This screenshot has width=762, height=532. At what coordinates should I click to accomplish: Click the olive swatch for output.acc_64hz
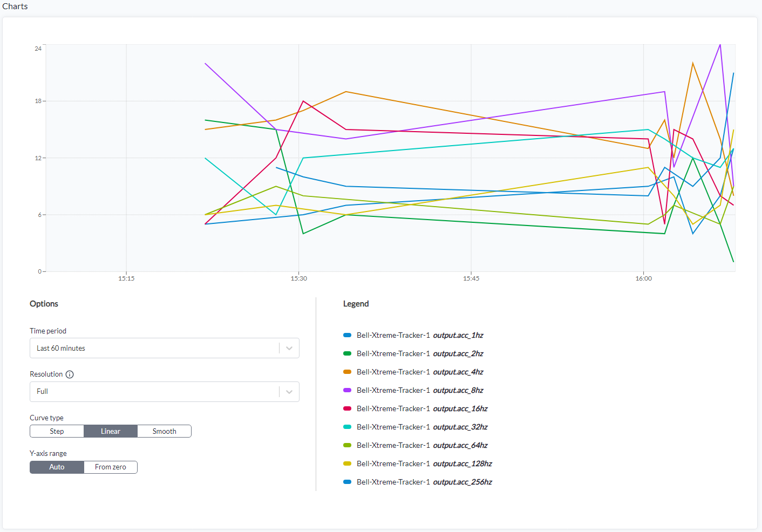(x=348, y=445)
